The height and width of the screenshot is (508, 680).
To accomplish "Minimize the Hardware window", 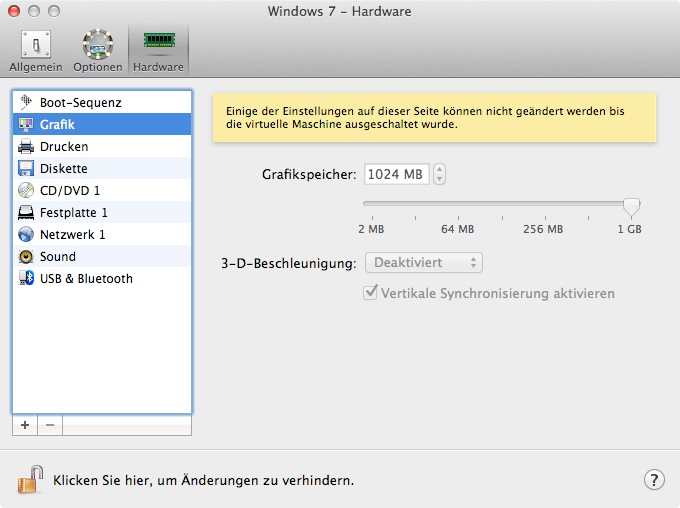I will coord(34,11).
